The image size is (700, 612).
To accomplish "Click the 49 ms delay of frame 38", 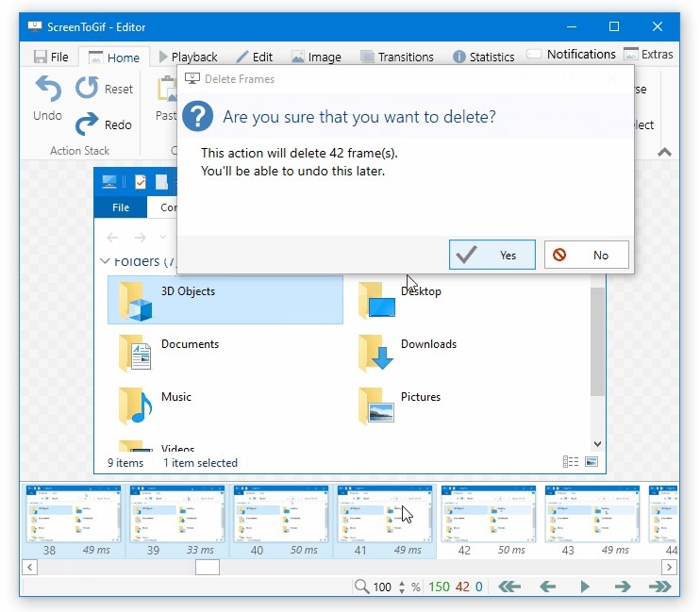I will (96, 550).
